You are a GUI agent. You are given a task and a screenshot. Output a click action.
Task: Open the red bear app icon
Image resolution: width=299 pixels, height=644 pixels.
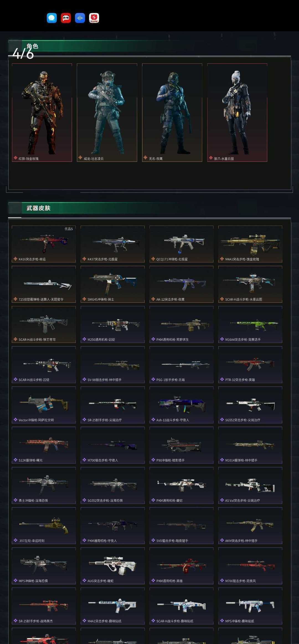point(94,18)
